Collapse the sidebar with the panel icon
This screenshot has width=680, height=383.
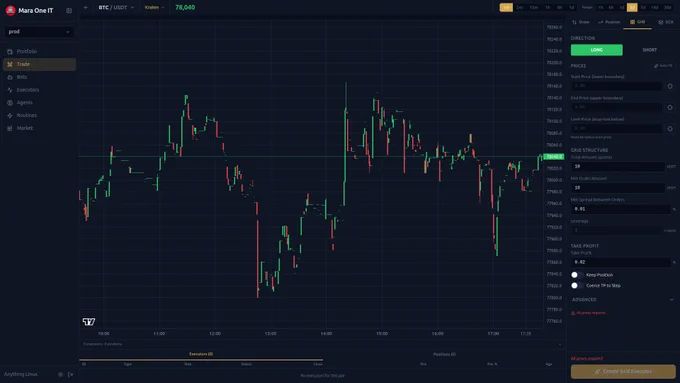pyautogui.click(x=69, y=10)
